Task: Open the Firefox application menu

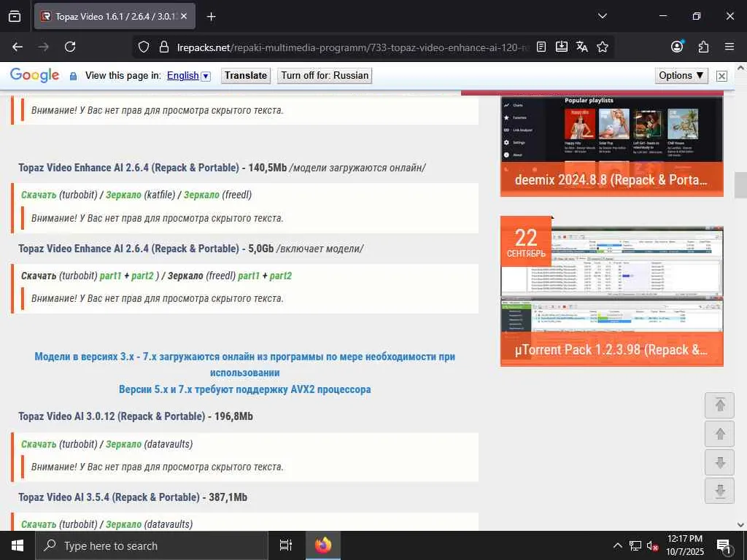Action: coord(729,47)
